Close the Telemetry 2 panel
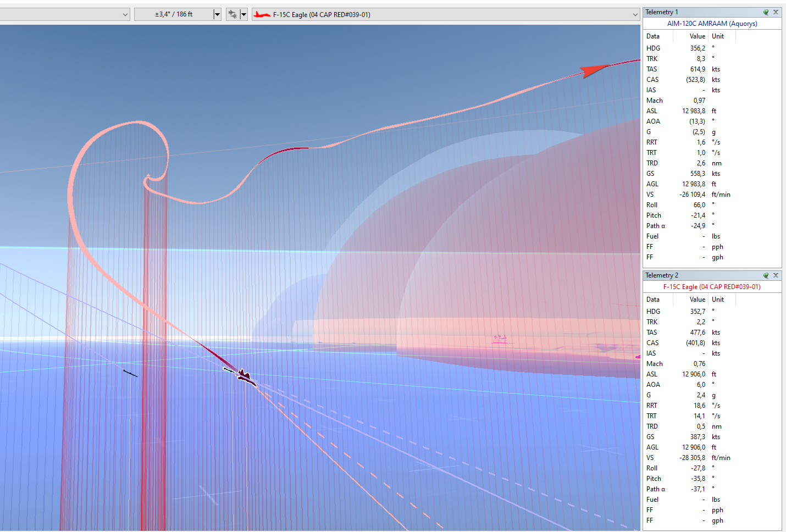786x532 pixels. [x=776, y=275]
